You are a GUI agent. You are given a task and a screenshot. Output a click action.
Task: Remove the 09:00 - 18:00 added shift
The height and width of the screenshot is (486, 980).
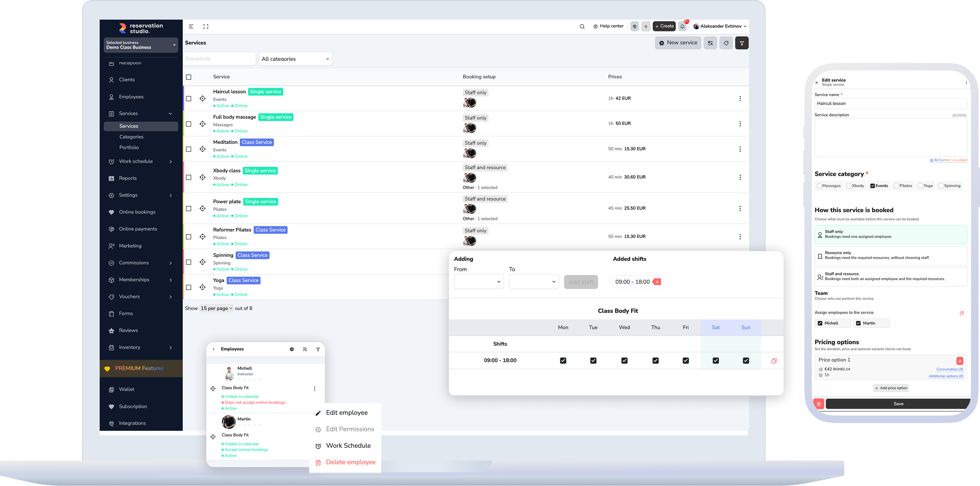pos(657,282)
